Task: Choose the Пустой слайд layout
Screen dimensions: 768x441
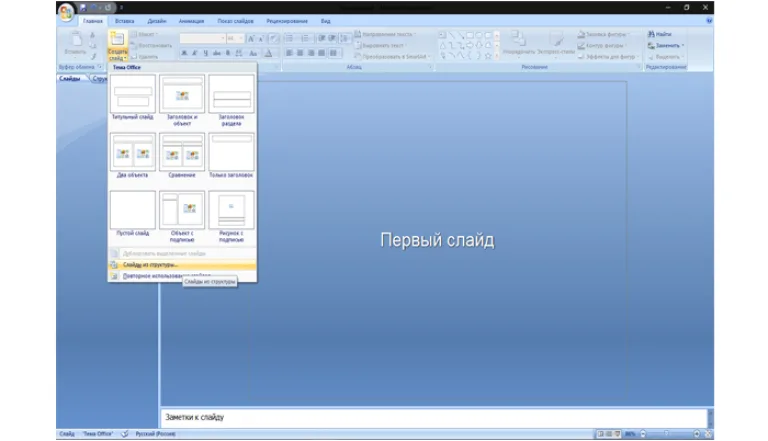Action: (x=133, y=214)
